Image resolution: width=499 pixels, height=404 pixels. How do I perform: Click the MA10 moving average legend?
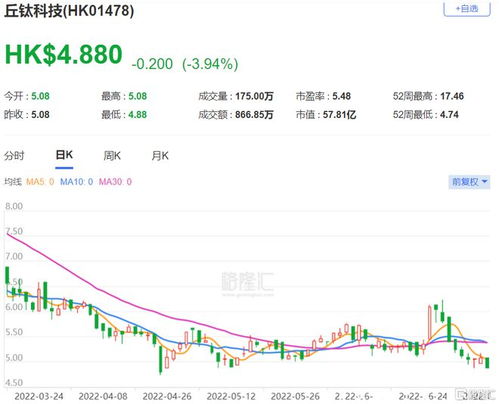coord(76,182)
